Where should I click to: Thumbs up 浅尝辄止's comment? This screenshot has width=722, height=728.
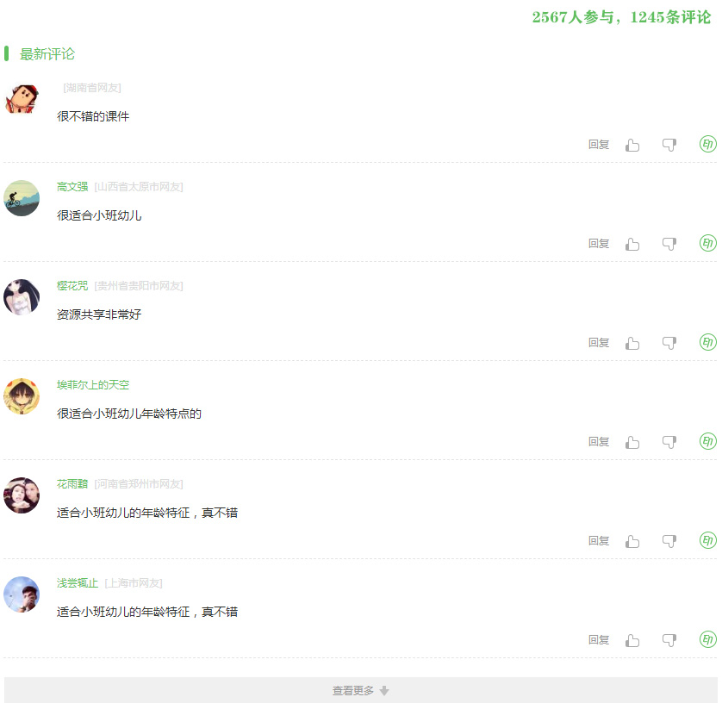click(x=632, y=641)
